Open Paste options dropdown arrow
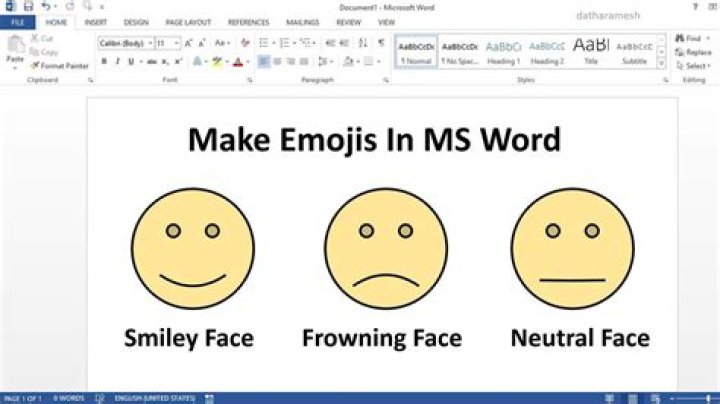 tap(15, 68)
